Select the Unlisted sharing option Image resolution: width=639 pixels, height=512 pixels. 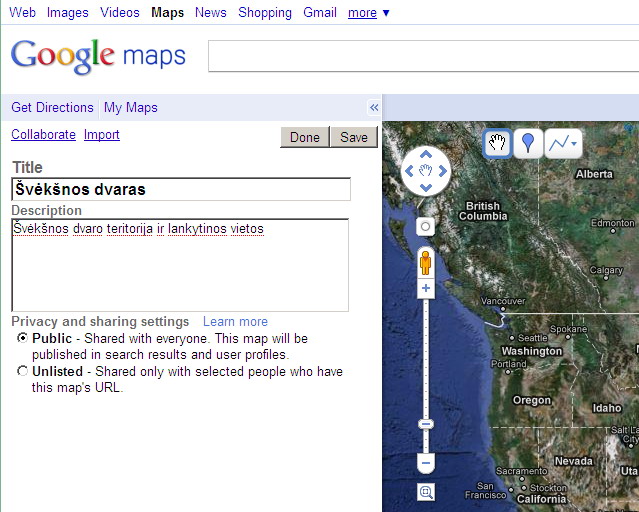click(23, 372)
